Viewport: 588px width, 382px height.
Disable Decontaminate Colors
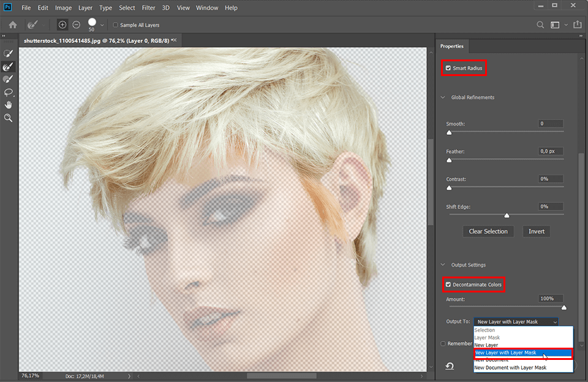[x=449, y=284]
